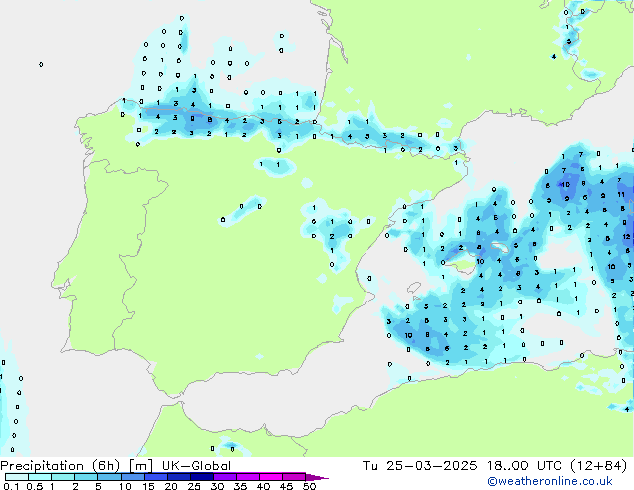Click the 'Tu 25-03-2025' date text

420,466
